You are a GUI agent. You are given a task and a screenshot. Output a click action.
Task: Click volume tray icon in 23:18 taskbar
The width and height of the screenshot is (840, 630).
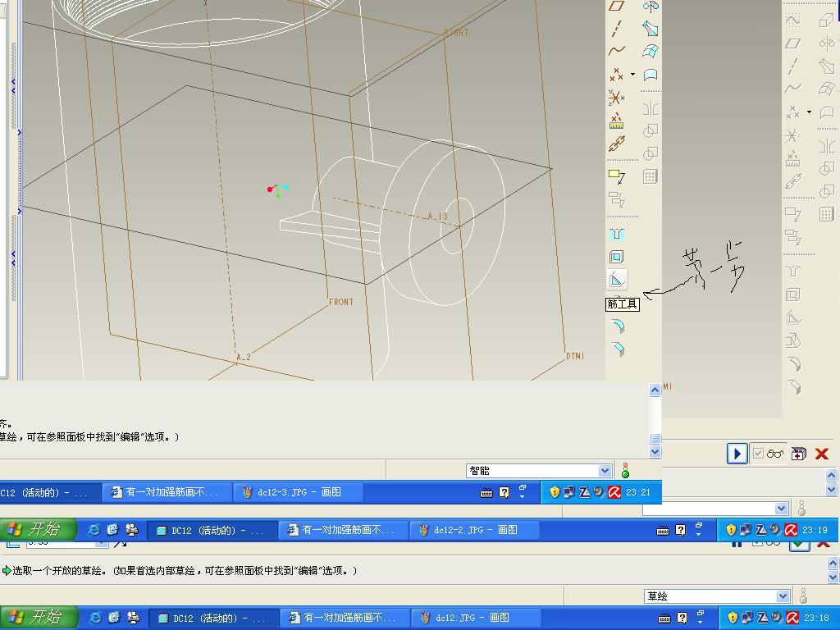pyautogui.click(x=778, y=617)
